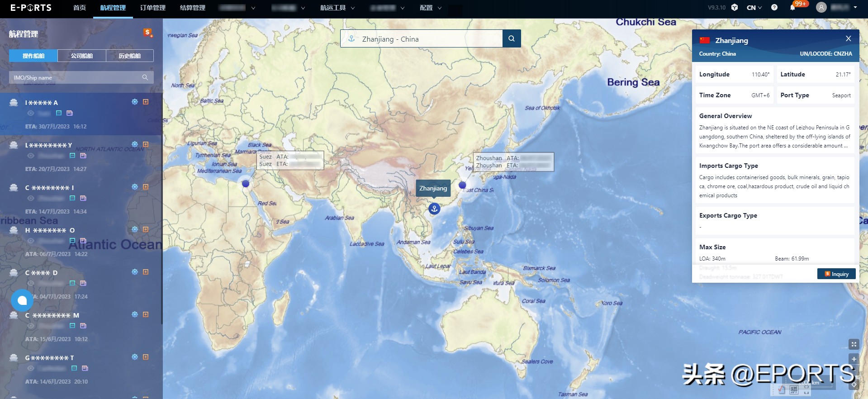
Task: Toggle the eye icon for L********* Y
Action: (31, 156)
